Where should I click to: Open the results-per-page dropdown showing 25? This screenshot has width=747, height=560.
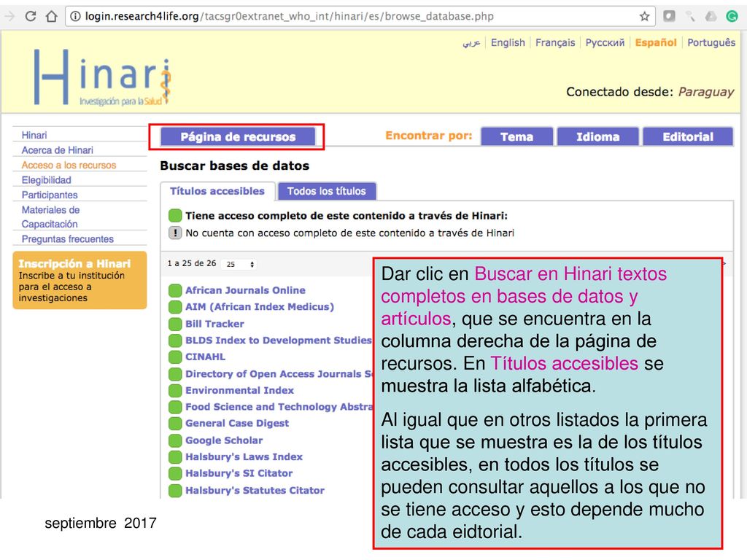(x=239, y=264)
